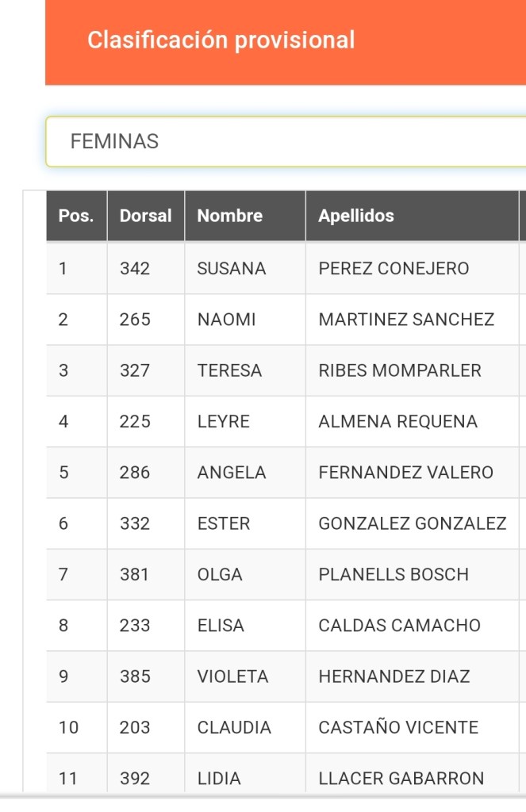Click the ELISA name cell

221,626
